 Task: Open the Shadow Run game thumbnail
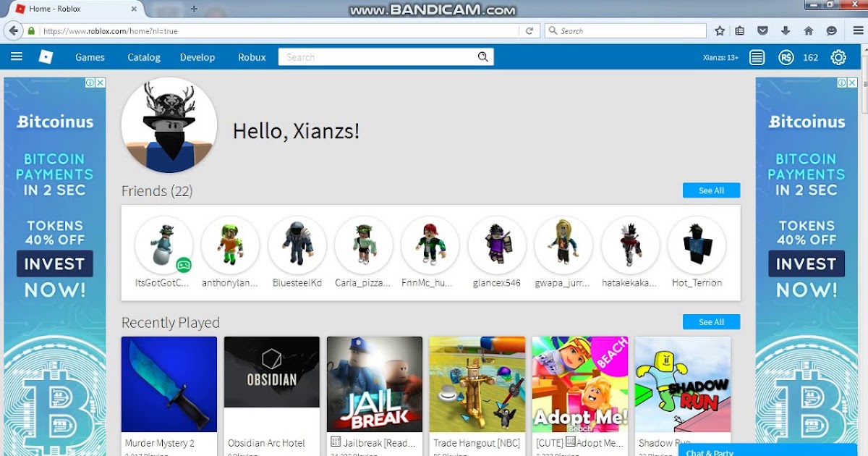click(683, 384)
